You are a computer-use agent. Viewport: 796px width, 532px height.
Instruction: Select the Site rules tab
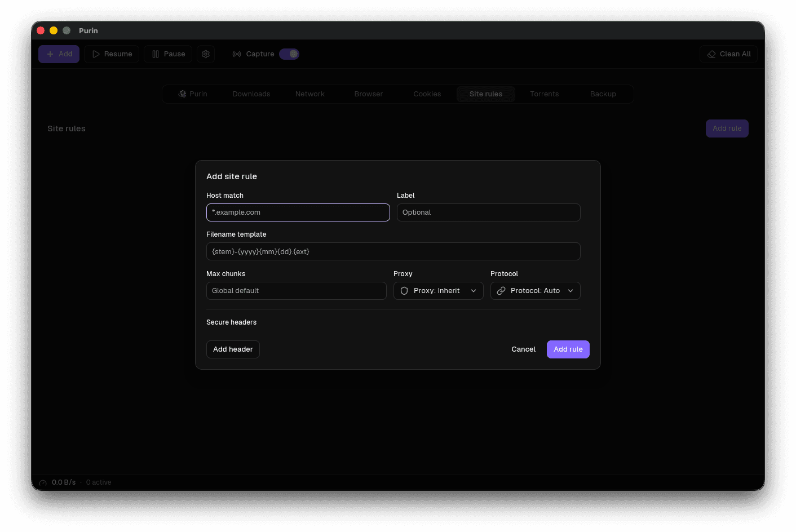[x=486, y=94]
